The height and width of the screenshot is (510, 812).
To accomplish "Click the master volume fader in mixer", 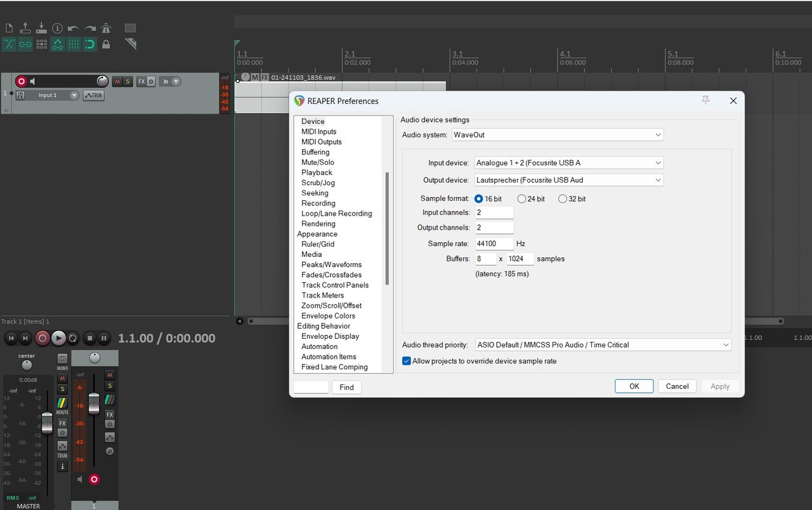I will click(x=47, y=422).
